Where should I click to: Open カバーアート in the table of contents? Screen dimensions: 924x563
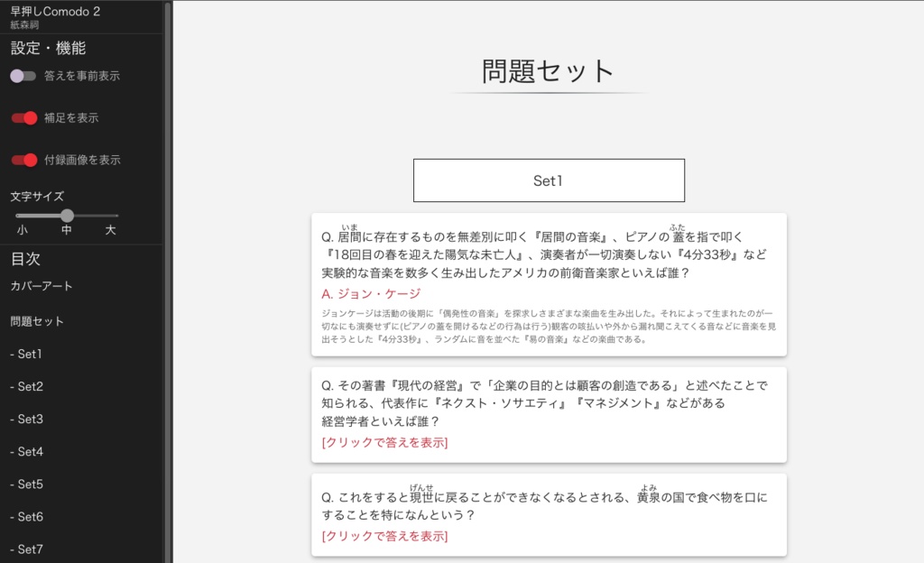pos(42,286)
